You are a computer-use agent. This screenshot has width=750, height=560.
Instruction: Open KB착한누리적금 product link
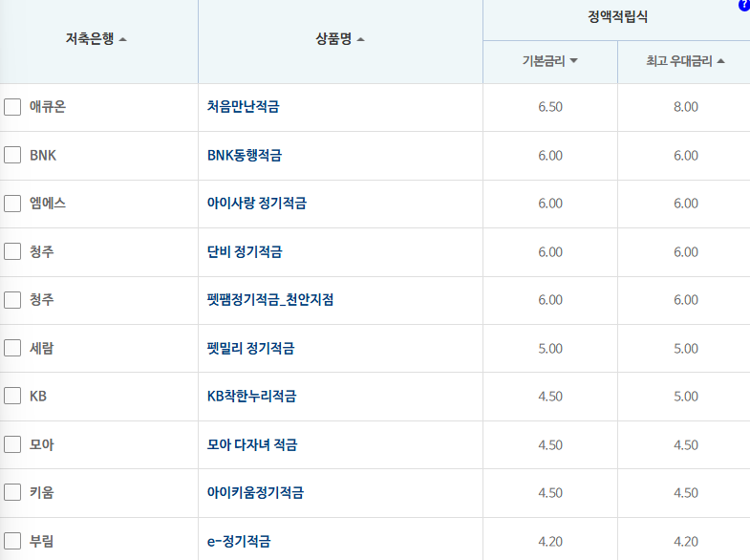251,396
